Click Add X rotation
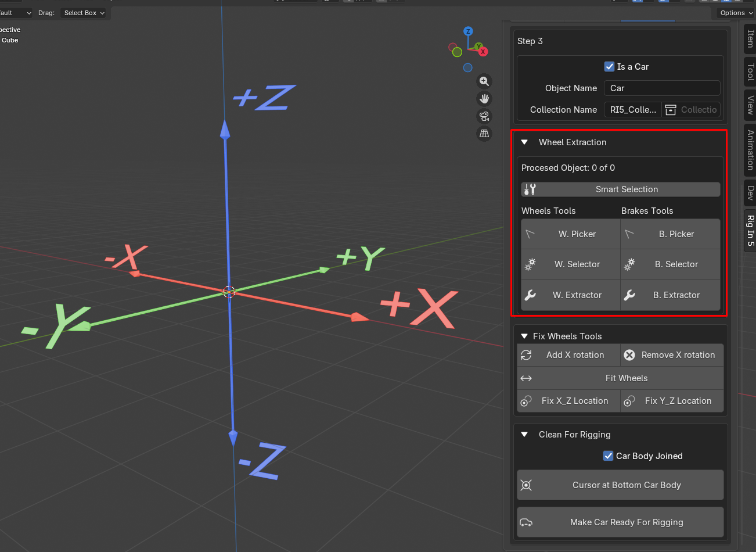Image resolution: width=756 pixels, height=552 pixels. (x=568, y=355)
